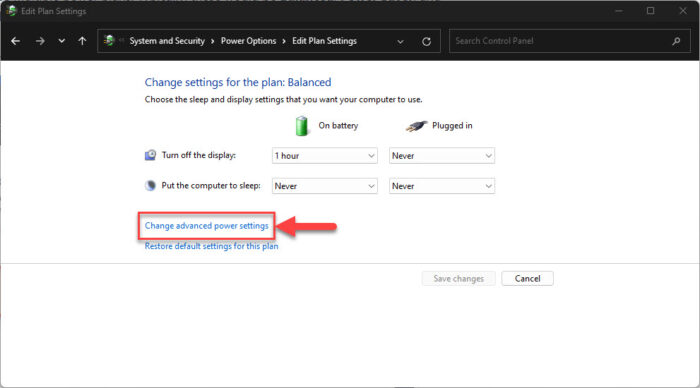This screenshot has height=388, width=700.
Task: Click the address bar Power Options icon
Action: pos(109,41)
